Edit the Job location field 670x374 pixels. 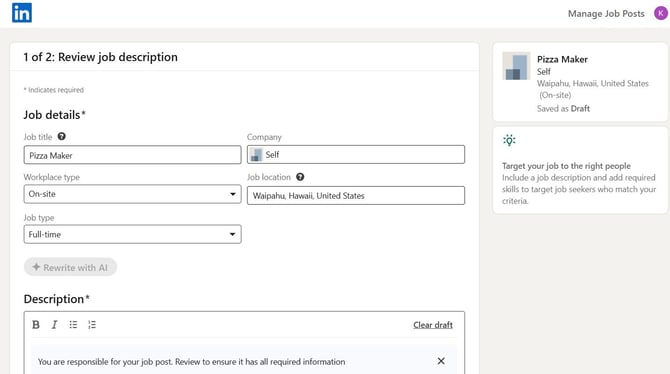pos(356,195)
